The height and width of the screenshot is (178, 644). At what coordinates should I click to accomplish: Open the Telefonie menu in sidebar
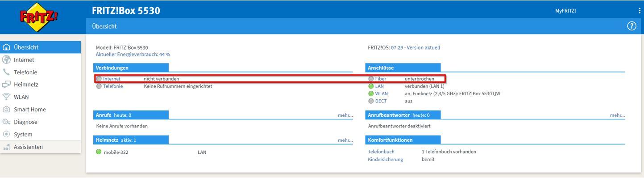[41, 72]
